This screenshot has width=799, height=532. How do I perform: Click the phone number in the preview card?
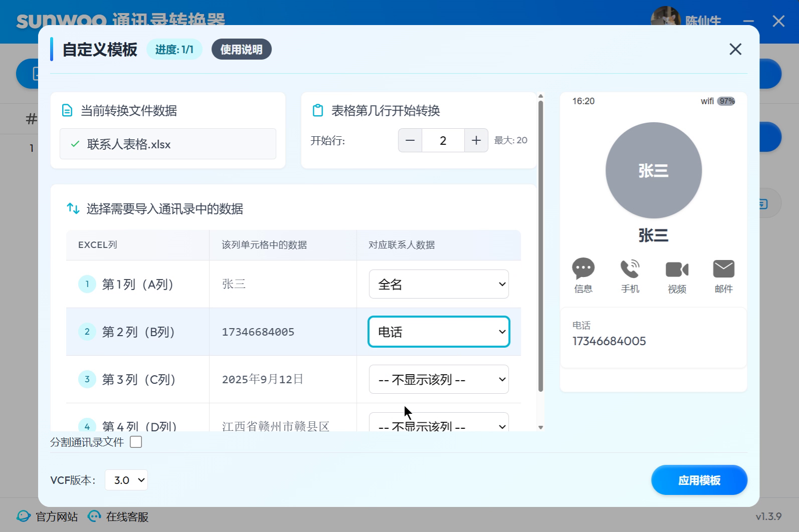coord(610,341)
